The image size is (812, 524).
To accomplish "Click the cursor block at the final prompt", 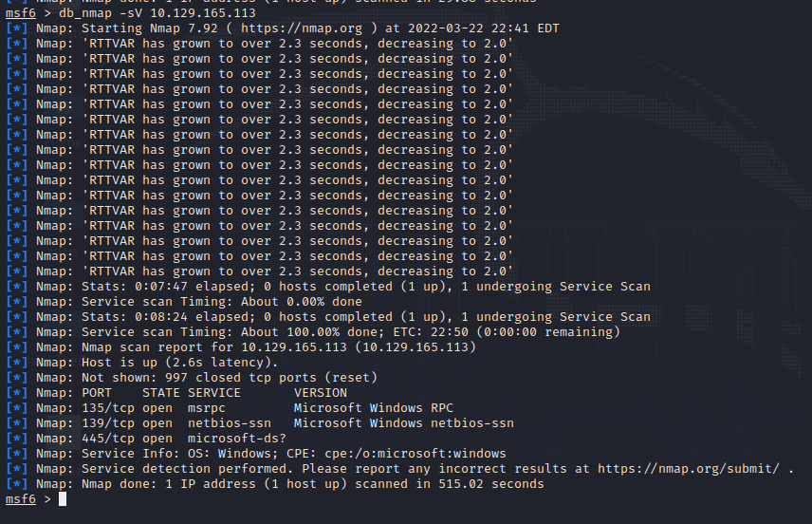I will tap(63, 499).
